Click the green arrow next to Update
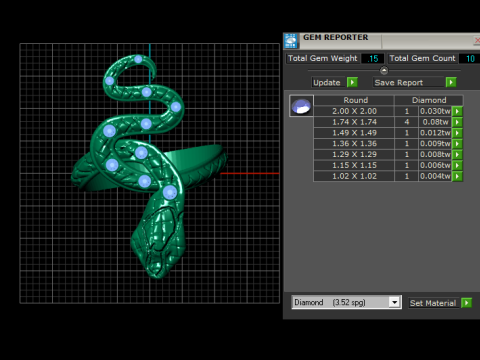This screenshot has width=480, height=360. coord(352,82)
